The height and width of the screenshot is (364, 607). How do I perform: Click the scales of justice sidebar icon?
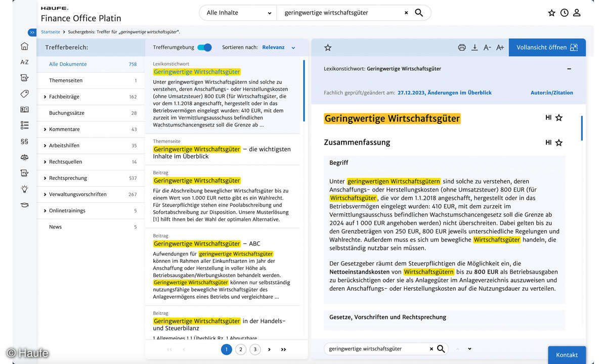24,157
